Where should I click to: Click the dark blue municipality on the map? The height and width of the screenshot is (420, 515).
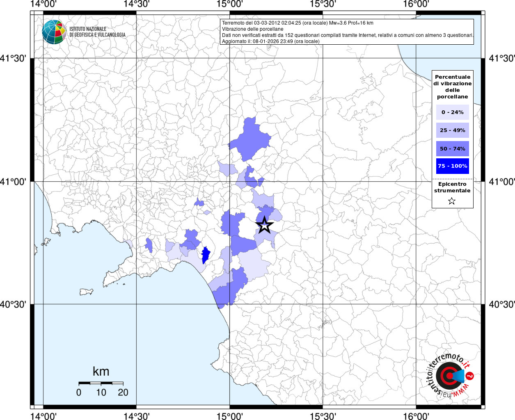(206, 255)
